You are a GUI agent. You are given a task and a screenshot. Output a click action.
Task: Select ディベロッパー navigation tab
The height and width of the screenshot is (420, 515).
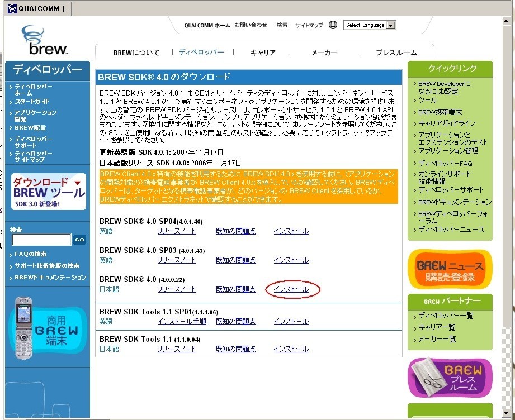coord(202,52)
